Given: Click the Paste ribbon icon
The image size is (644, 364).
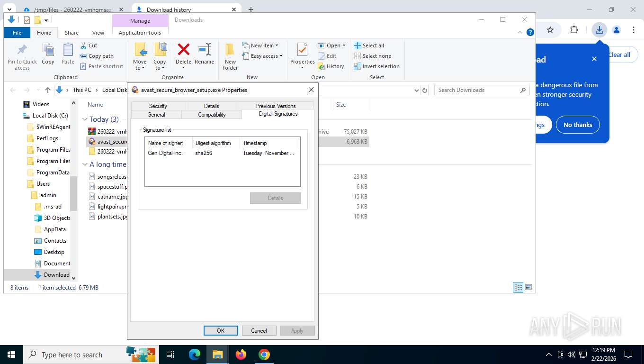Looking at the screenshot, I should click(x=68, y=50).
